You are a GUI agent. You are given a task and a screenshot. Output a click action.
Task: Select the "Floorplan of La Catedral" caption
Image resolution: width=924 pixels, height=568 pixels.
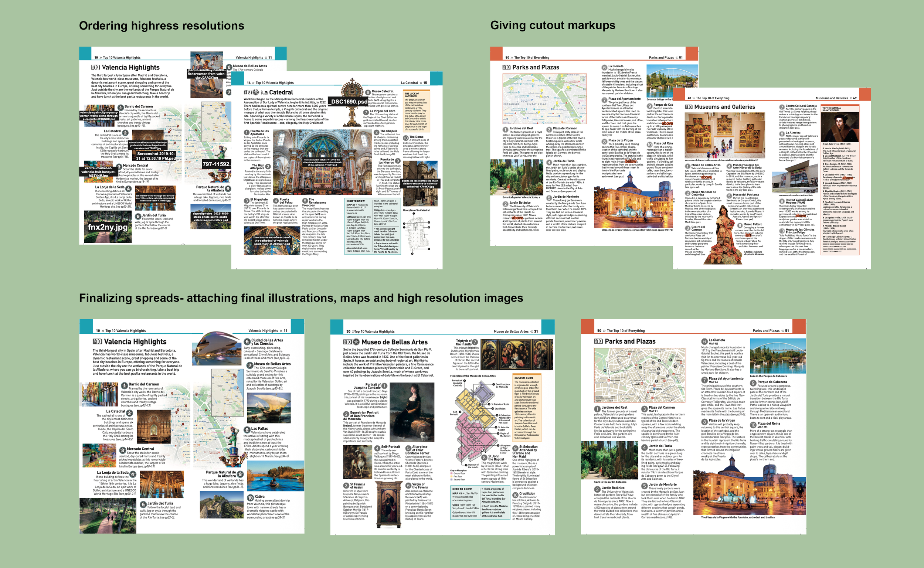pyautogui.click(x=416, y=210)
